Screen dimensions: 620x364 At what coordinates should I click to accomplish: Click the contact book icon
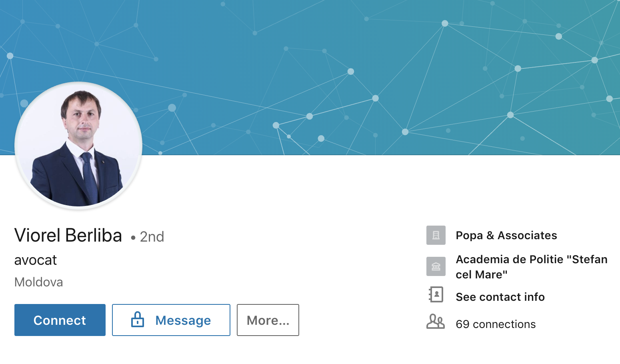pos(436,294)
